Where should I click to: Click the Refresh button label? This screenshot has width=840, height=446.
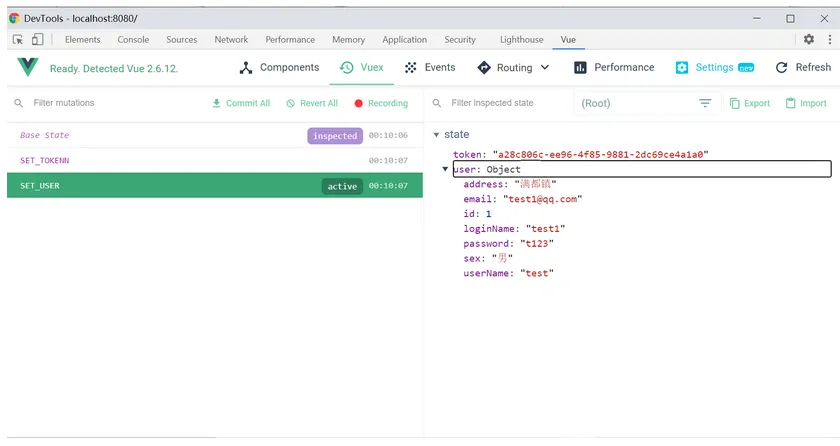[x=813, y=67]
